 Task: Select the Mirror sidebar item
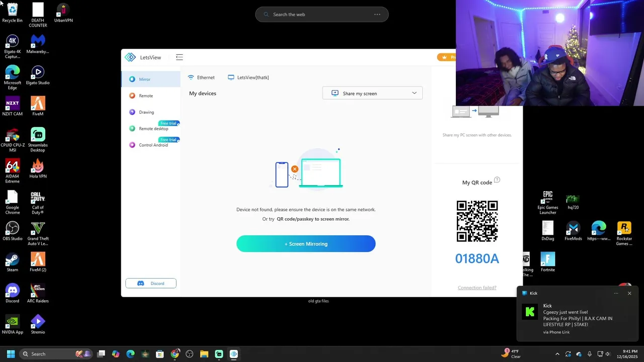(150, 79)
